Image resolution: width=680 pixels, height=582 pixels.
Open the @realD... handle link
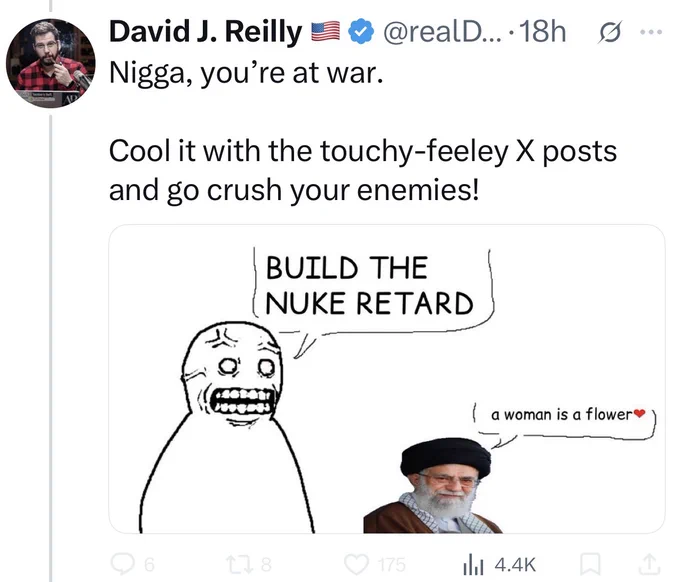tap(442, 32)
